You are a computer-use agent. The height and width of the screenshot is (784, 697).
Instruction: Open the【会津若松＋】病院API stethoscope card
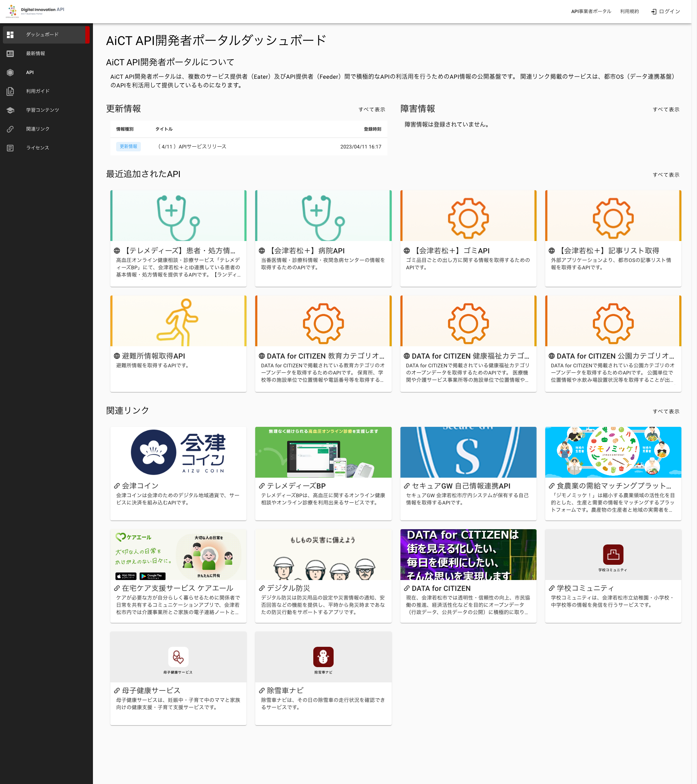coord(323,216)
